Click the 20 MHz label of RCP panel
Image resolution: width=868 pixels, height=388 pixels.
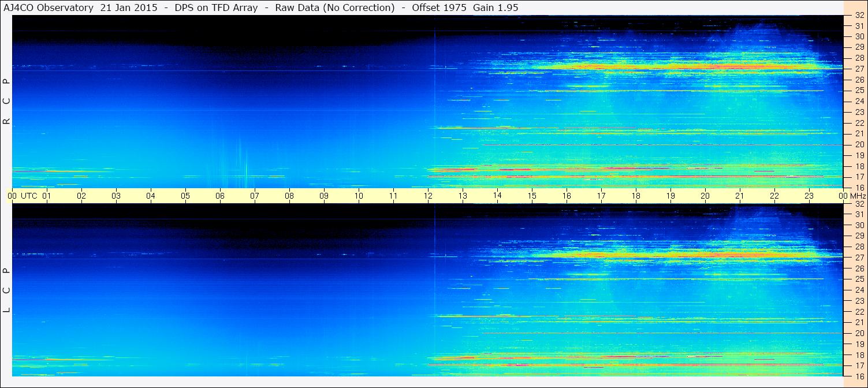click(859, 144)
